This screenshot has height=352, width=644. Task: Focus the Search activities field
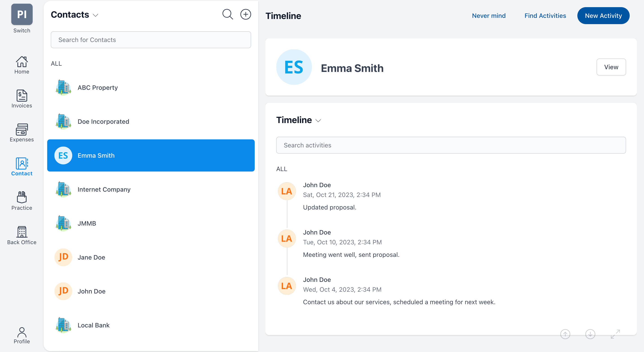coord(451,145)
